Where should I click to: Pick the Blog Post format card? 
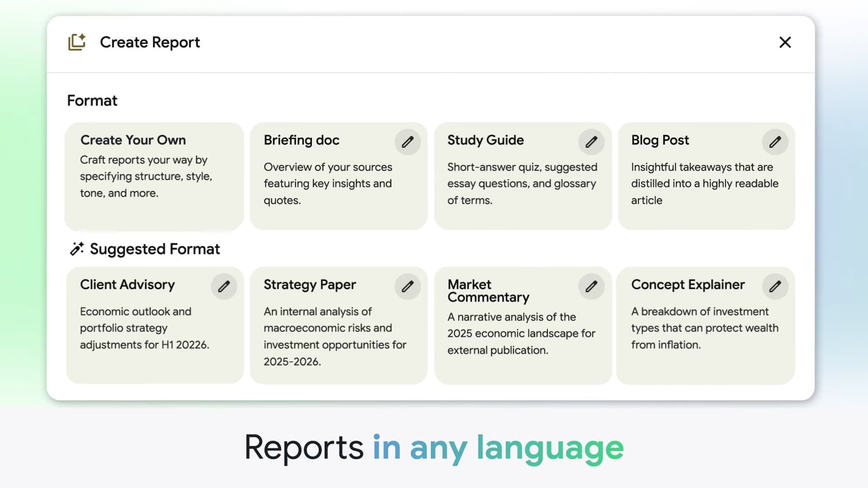click(707, 176)
